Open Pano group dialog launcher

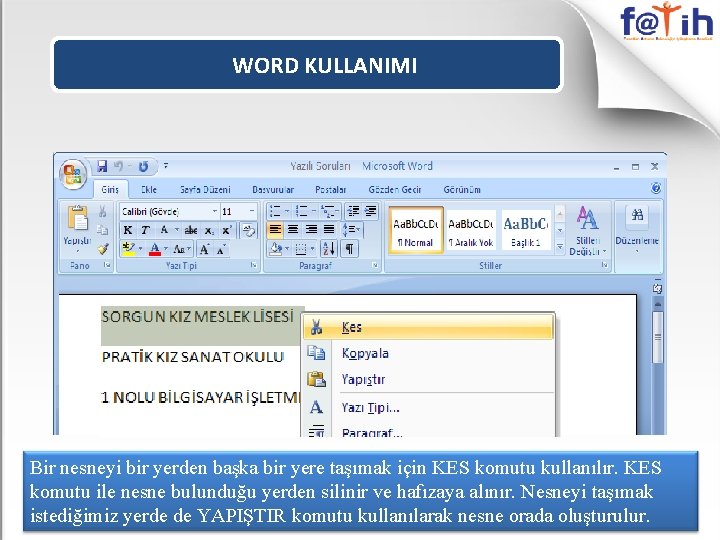pyautogui.click(x=107, y=265)
